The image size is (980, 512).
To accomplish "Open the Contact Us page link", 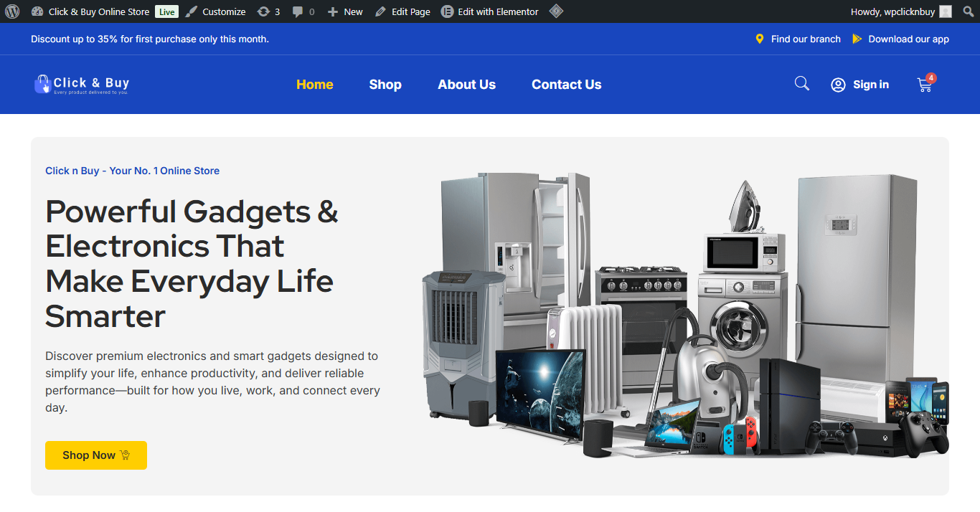I will [x=566, y=85].
